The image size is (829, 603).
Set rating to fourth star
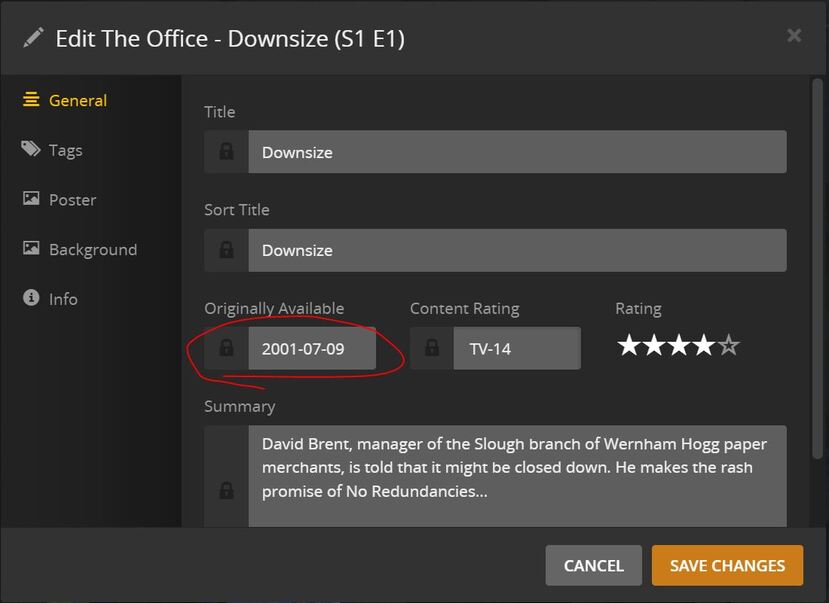704,345
